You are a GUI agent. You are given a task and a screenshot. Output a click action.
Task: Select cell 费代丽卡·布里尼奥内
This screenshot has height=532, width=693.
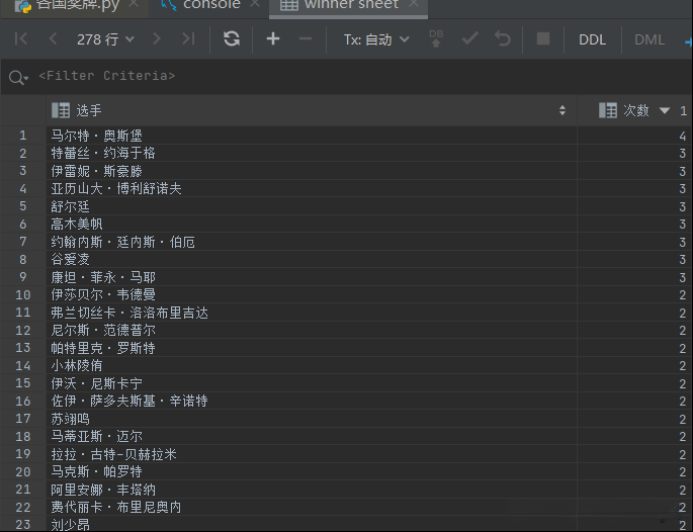coord(312,507)
